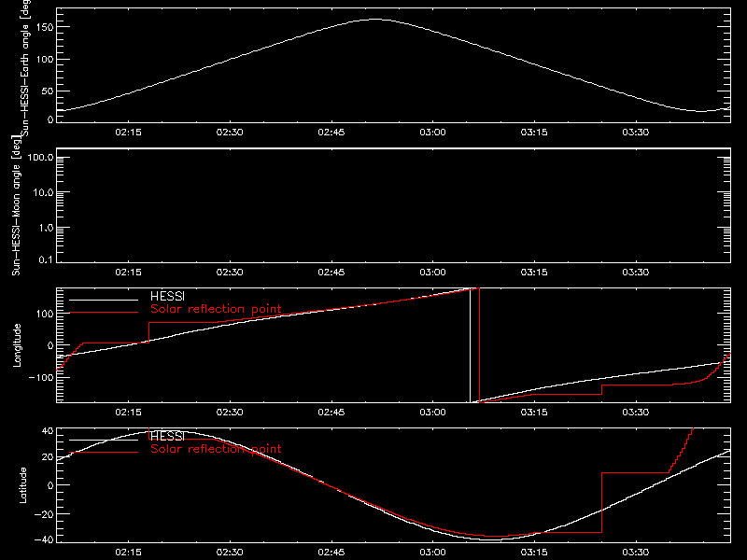Click the red vertical wrap line in Longitude plot
The width and height of the screenshot is (747, 560).
(x=479, y=345)
